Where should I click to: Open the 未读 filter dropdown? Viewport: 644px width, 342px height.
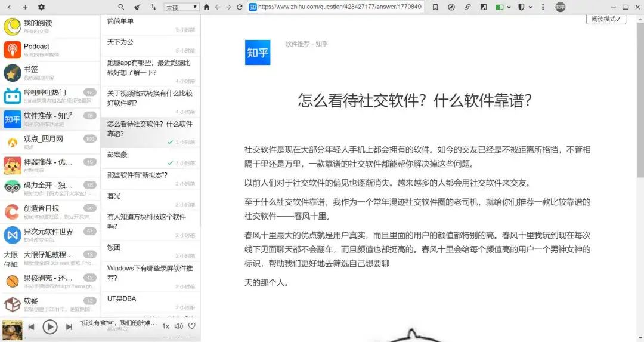tap(181, 7)
